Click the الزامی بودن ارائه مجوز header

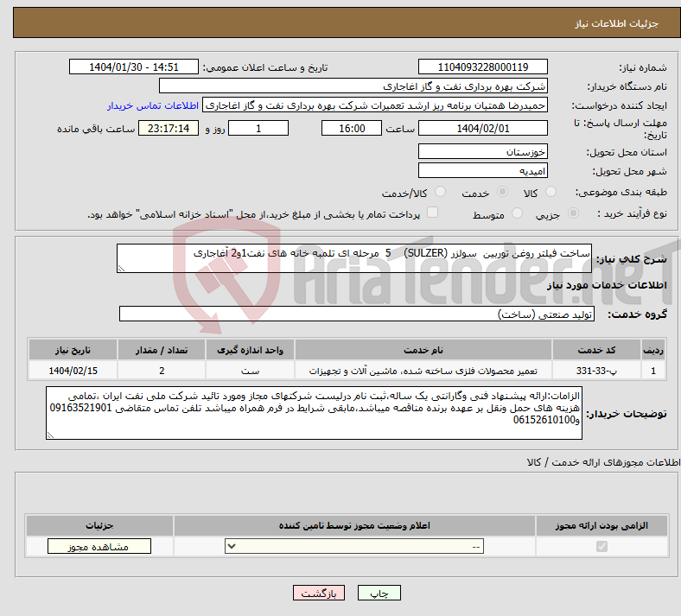click(601, 525)
